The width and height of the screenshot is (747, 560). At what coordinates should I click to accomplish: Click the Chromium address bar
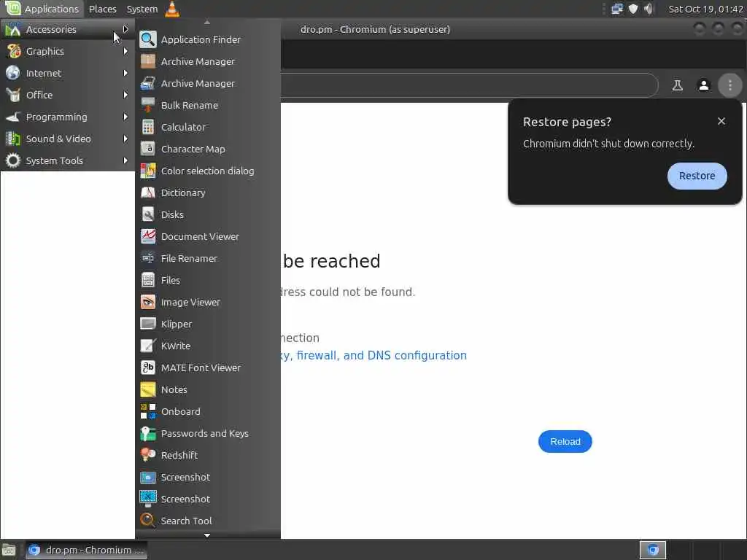pyautogui.click(x=469, y=85)
